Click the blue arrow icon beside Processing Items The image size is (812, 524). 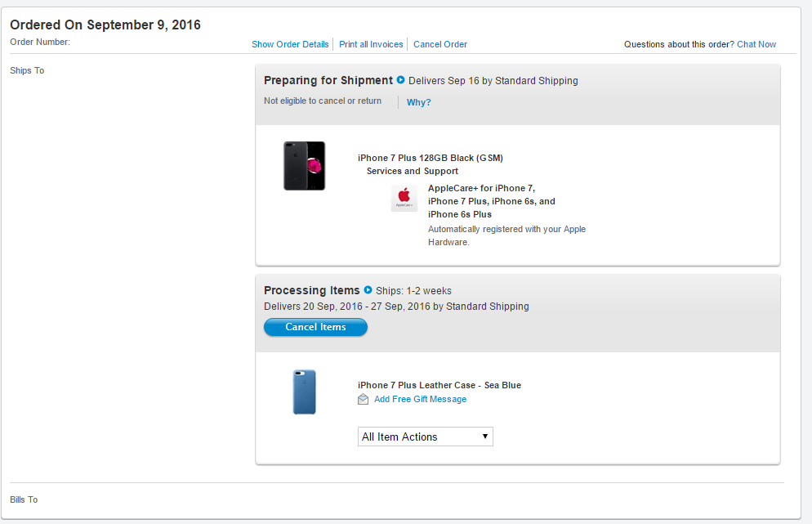(x=368, y=289)
